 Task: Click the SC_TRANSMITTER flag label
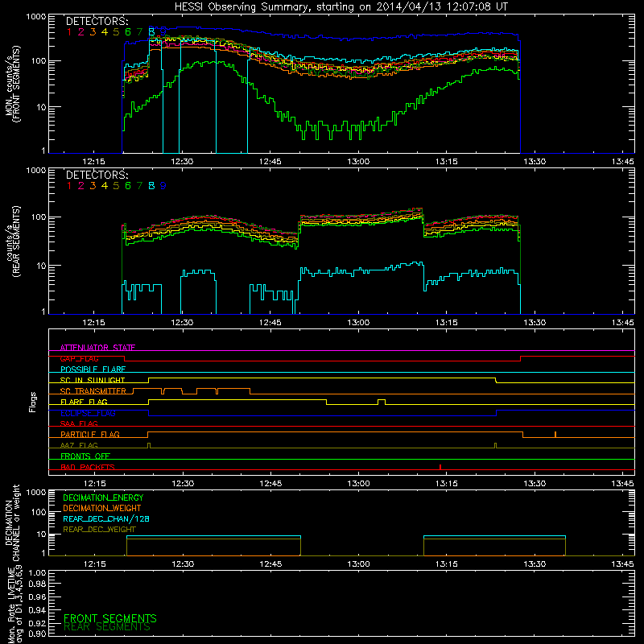[x=93, y=390]
